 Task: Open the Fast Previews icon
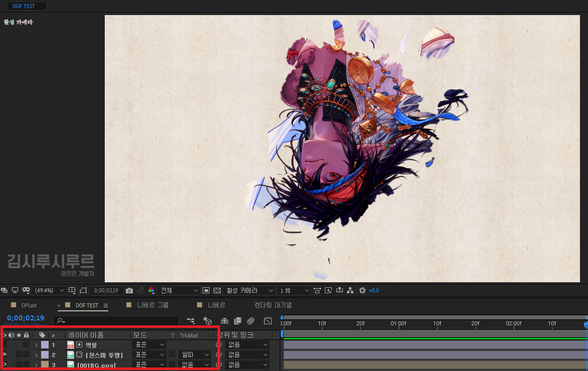328,290
